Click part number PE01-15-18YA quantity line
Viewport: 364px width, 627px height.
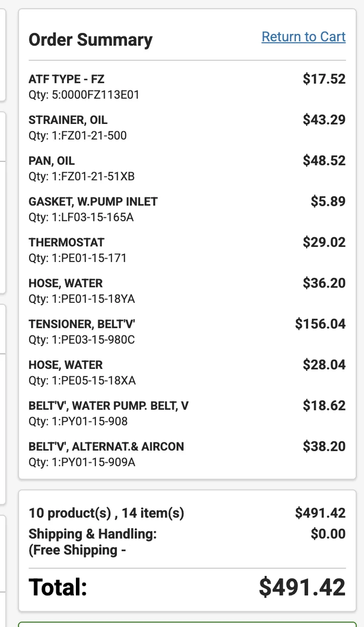pyautogui.click(x=81, y=299)
